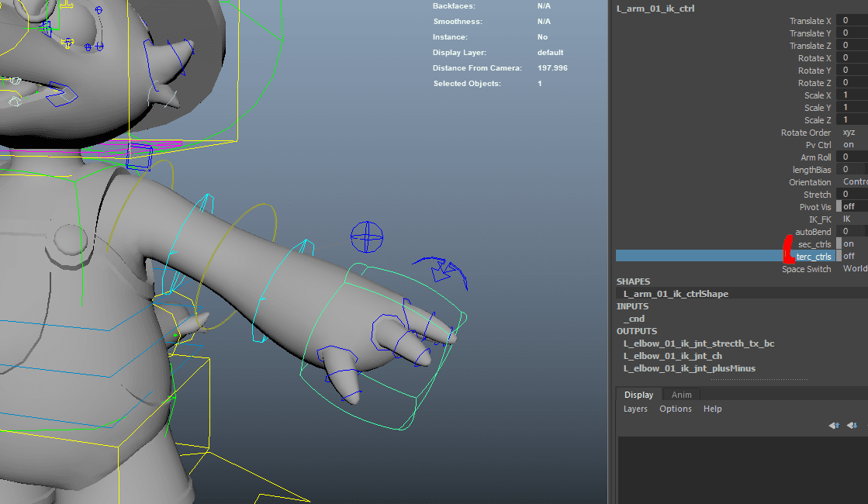Image resolution: width=868 pixels, height=504 pixels.
Task: Click the Rotate Z value field
Action: 852,82
